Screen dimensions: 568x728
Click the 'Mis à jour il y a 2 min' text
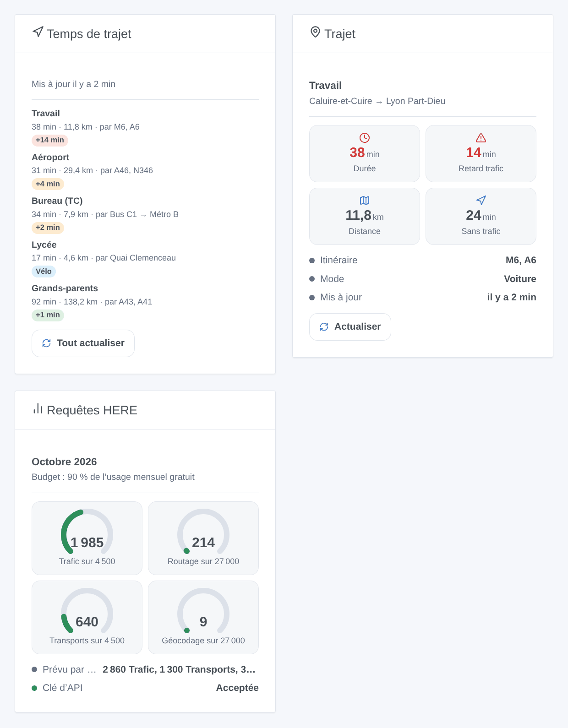[x=73, y=84]
